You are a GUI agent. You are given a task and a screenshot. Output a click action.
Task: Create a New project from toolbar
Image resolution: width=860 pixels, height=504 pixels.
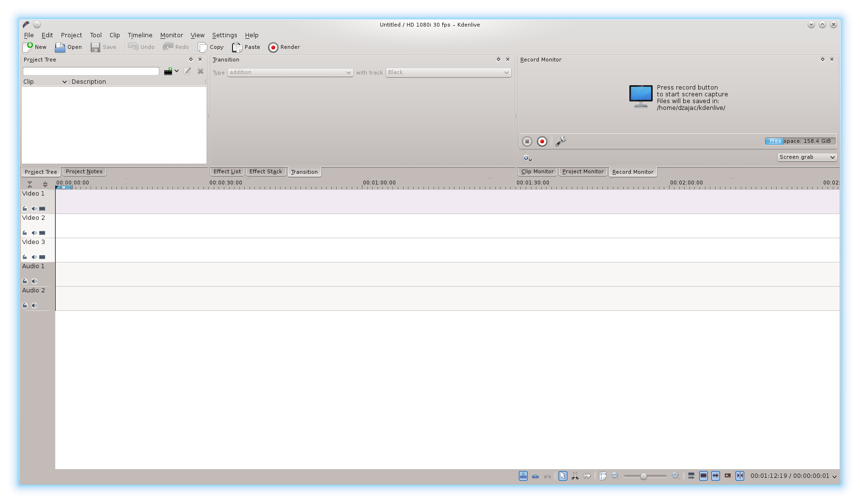pyautogui.click(x=34, y=47)
